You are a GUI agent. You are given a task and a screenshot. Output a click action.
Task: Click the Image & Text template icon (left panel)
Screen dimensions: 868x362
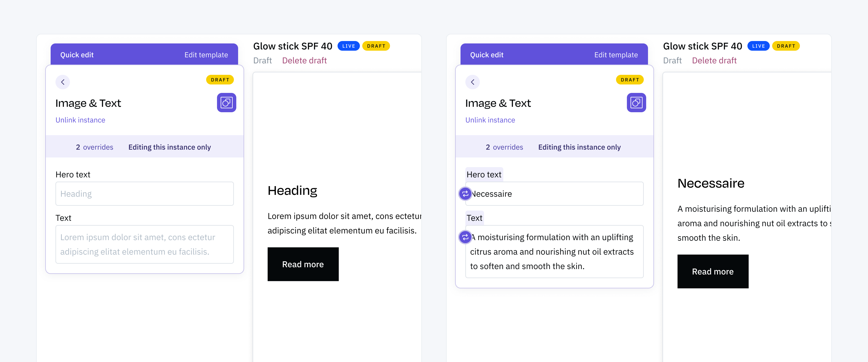[x=226, y=102]
